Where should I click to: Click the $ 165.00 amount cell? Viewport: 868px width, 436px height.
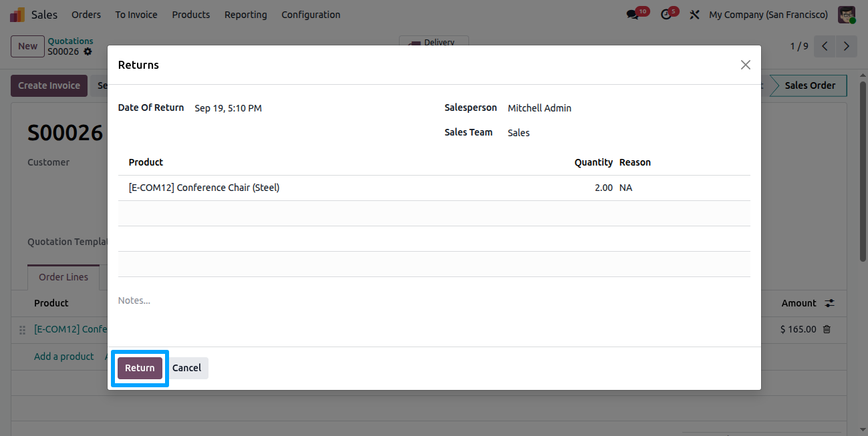pos(798,329)
